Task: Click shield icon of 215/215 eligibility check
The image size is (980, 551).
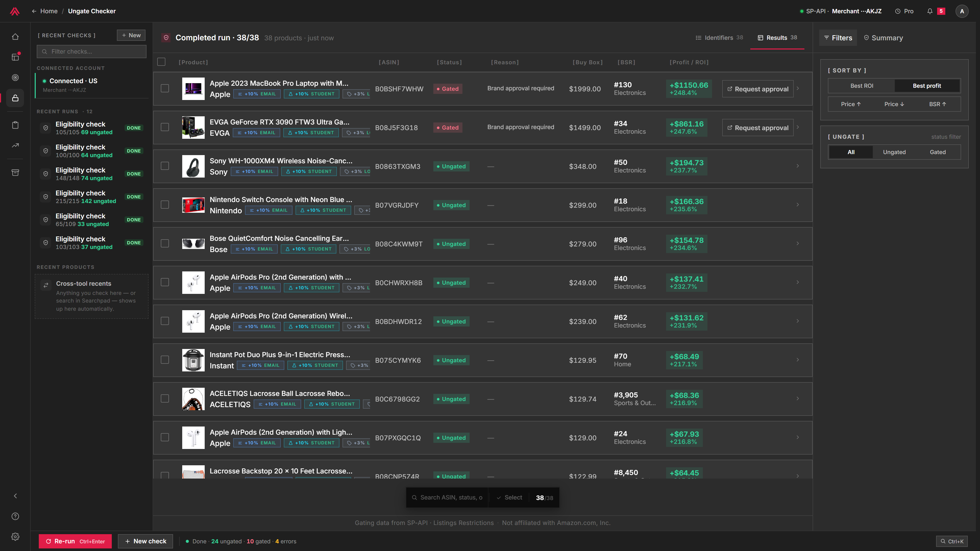Action: pyautogui.click(x=46, y=197)
